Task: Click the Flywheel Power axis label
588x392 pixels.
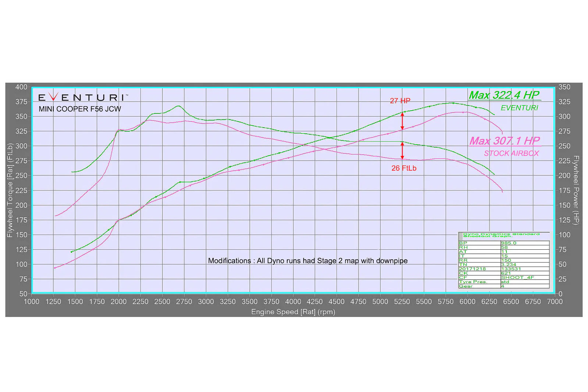Action: tap(576, 190)
